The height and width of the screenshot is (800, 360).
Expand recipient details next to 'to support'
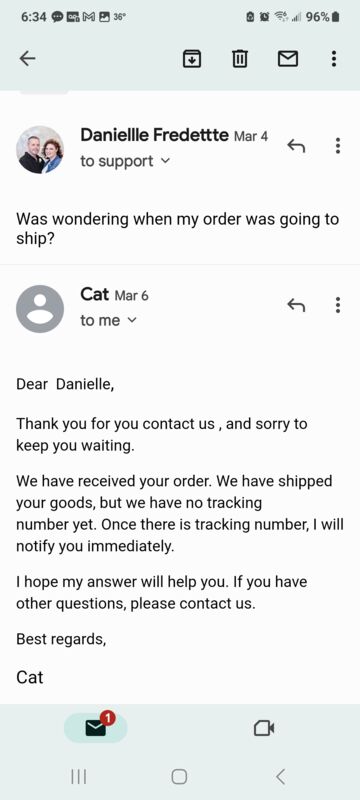click(165, 161)
